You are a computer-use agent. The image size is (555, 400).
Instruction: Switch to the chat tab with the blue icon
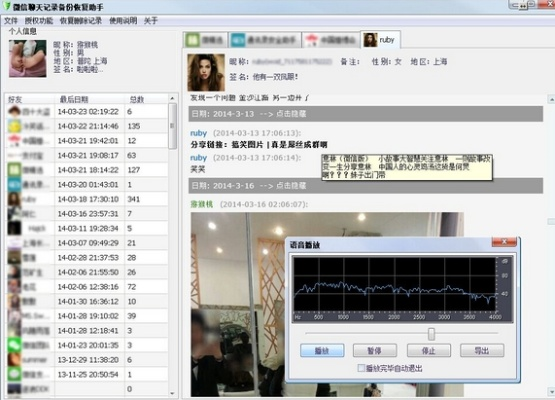265,40
